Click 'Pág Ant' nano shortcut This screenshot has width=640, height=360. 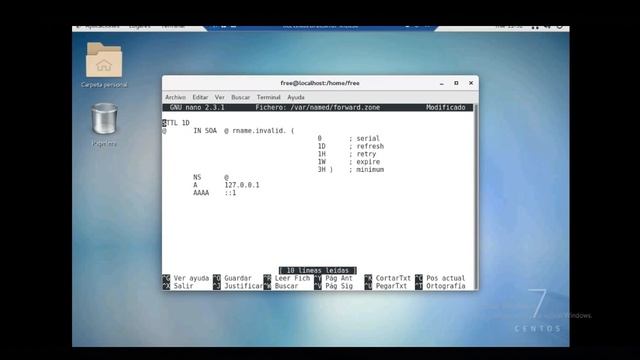click(339, 278)
